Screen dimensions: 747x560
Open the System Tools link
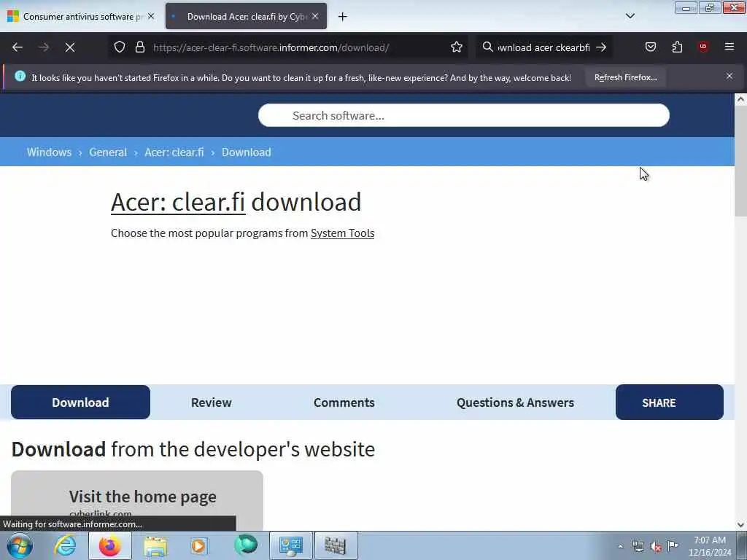point(343,233)
